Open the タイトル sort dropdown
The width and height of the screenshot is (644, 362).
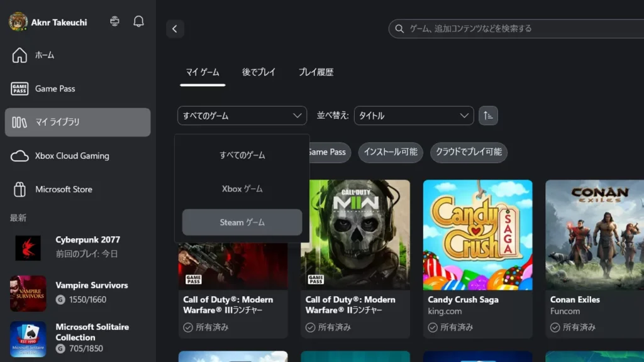(414, 116)
